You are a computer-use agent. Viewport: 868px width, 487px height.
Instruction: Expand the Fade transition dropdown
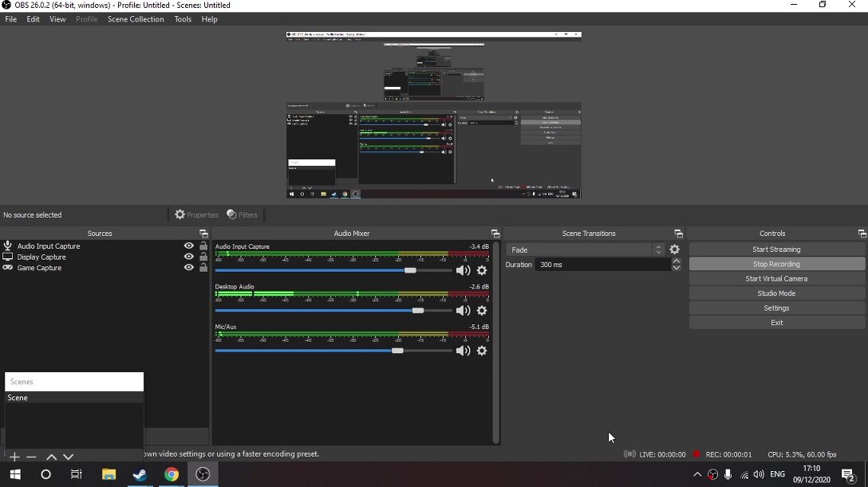point(659,249)
